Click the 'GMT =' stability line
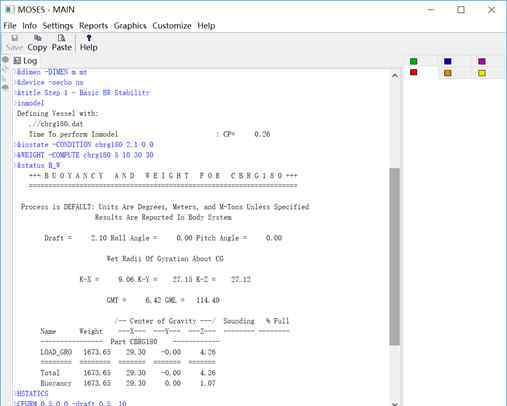The width and height of the screenshot is (507, 406). coord(163,300)
